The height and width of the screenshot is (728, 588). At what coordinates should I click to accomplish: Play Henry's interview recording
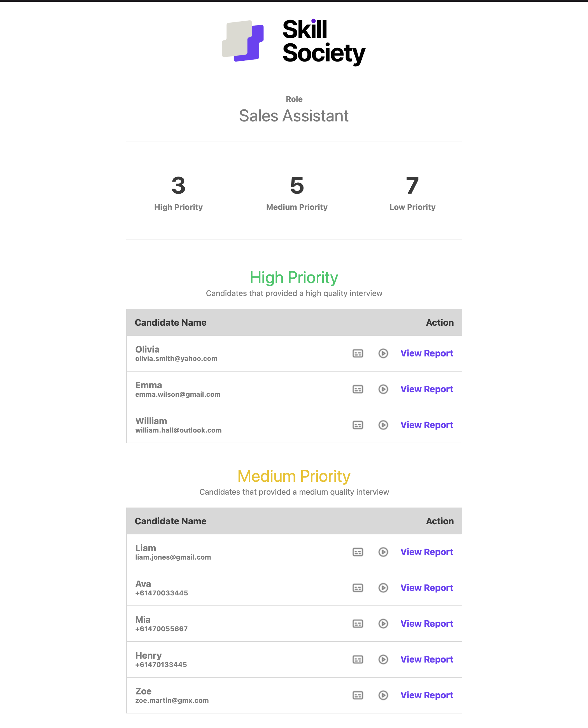[383, 659]
